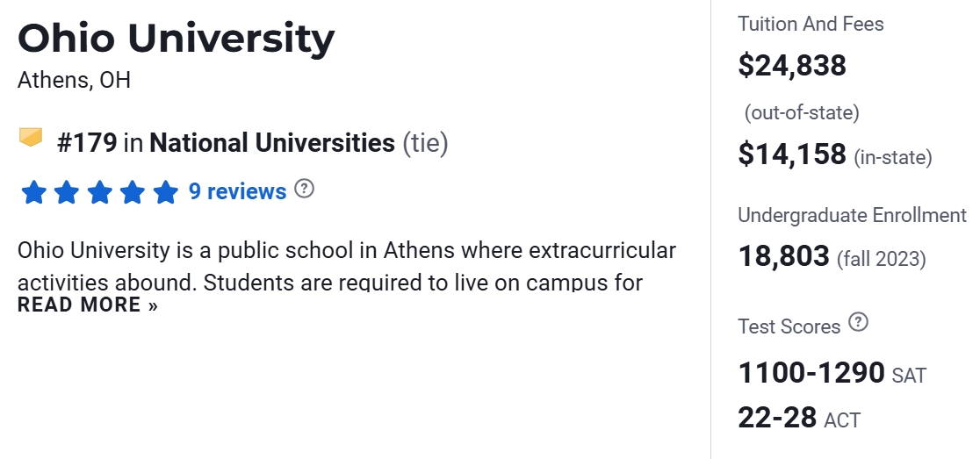
Task: Click the 1100-1290 SAT score range
Action: [x=811, y=373]
